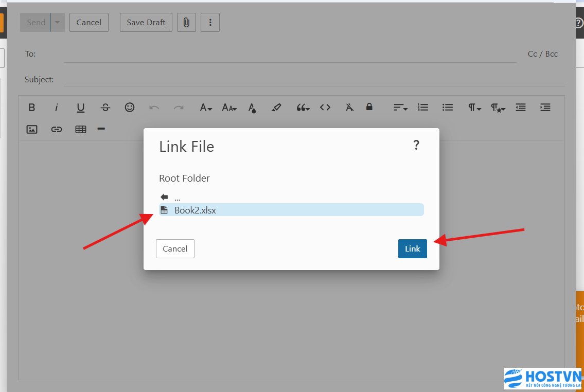584x392 pixels.
Task: Click the insert hyperlink chain icon
Action: click(57, 129)
